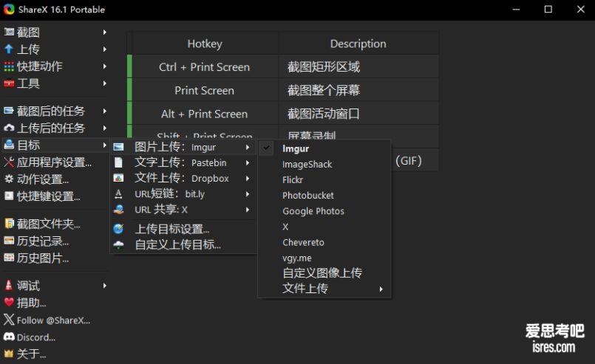Select the Ctrl + Print Screen hotkey row
Viewport: 595px width, 364px height.
click(284, 66)
